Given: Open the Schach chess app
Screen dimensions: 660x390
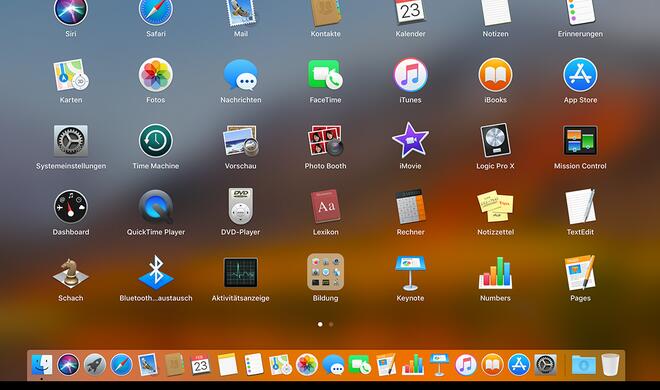Looking at the screenshot, I should pyautogui.click(x=71, y=273).
